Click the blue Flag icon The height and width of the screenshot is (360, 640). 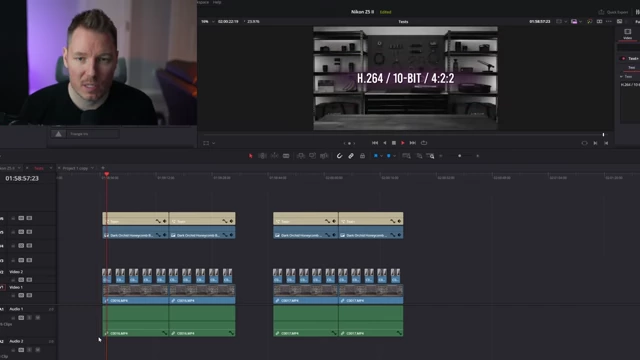pos(376,156)
